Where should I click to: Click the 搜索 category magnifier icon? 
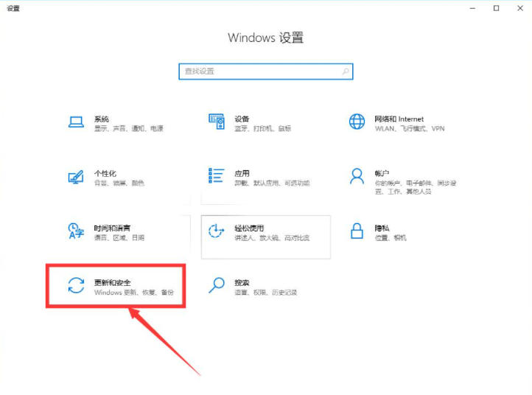point(216,286)
